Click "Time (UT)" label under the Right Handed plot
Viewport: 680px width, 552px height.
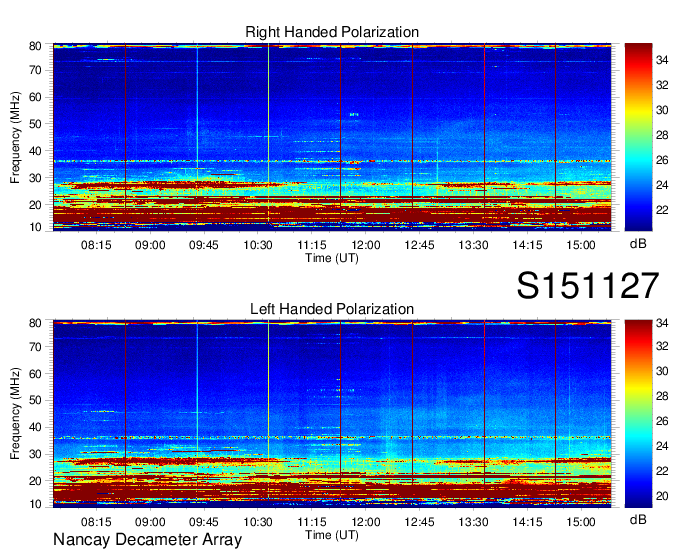pyautogui.click(x=332, y=258)
